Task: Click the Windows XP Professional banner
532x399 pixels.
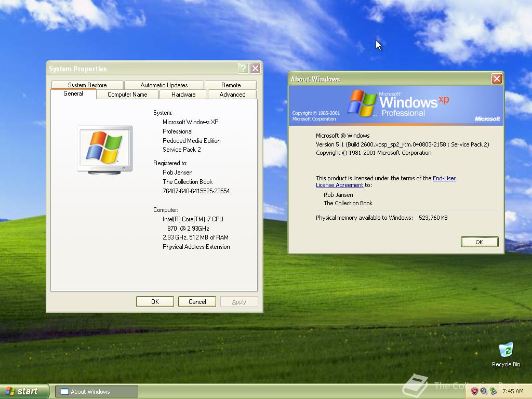Action: 396,105
